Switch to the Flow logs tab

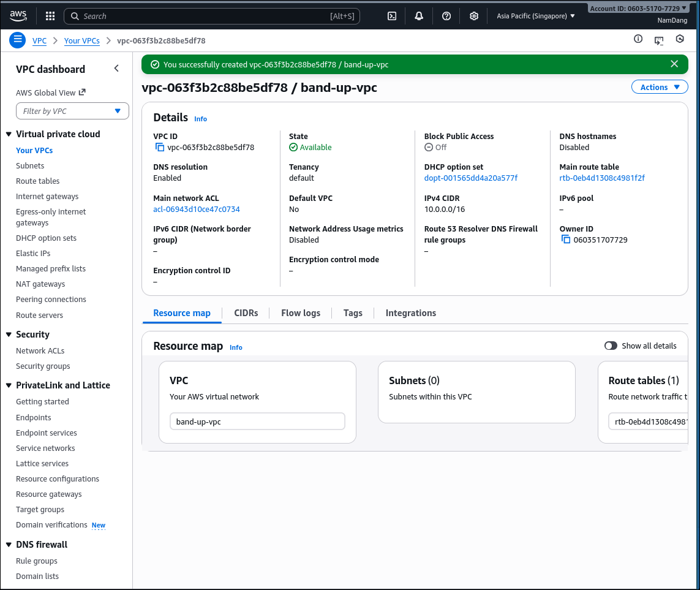coord(301,313)
